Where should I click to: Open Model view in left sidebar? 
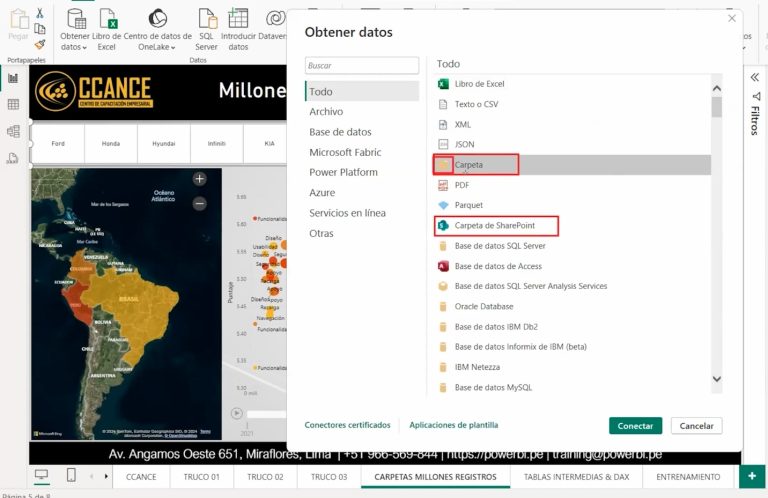pos(13,131)
